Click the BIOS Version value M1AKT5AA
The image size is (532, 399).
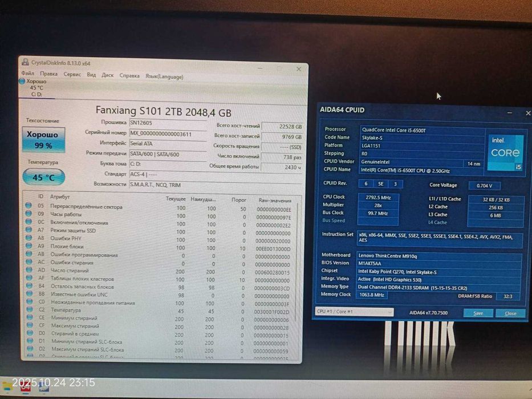439,263
